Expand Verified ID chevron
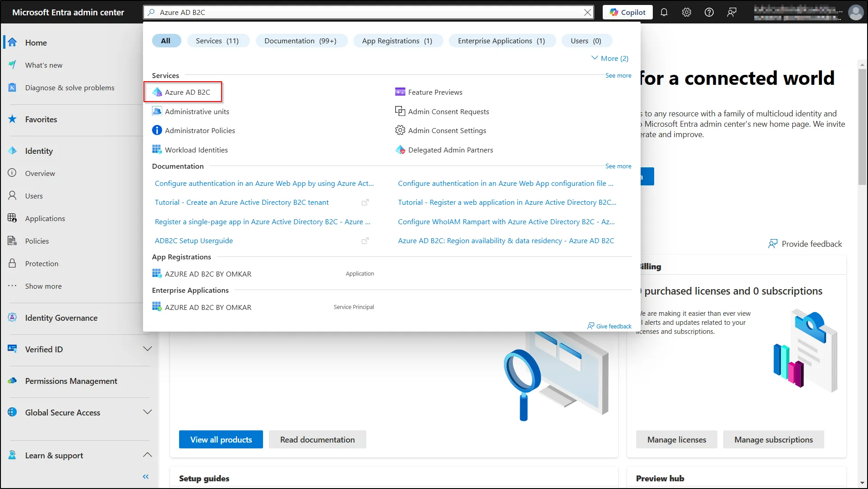The image size is (868, 489). point(148,349)
